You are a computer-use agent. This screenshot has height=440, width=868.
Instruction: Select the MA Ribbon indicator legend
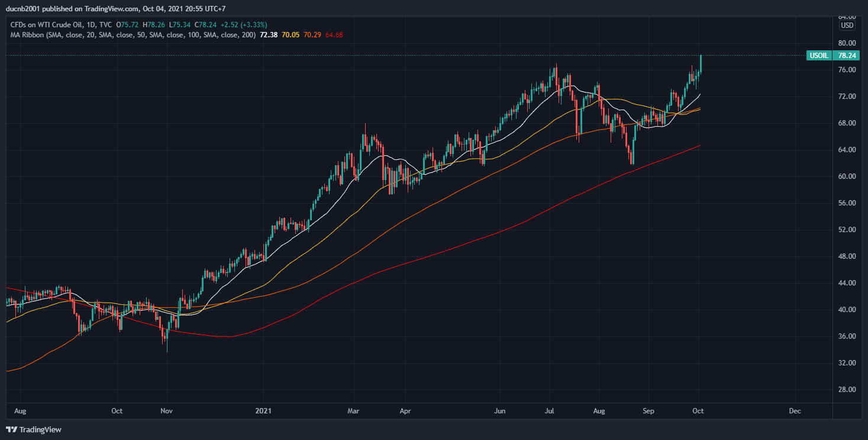tap(133, 35)
